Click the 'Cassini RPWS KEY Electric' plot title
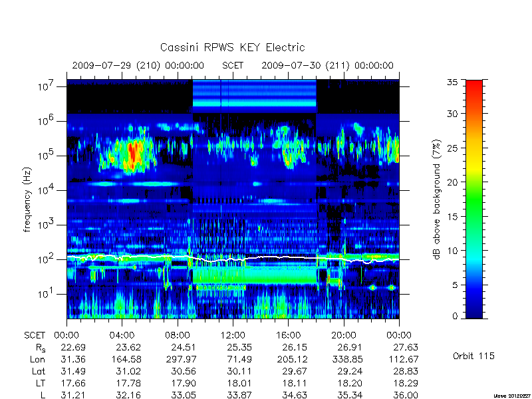The width and height of the screenshot is (532, 399). tap(232, 47)
